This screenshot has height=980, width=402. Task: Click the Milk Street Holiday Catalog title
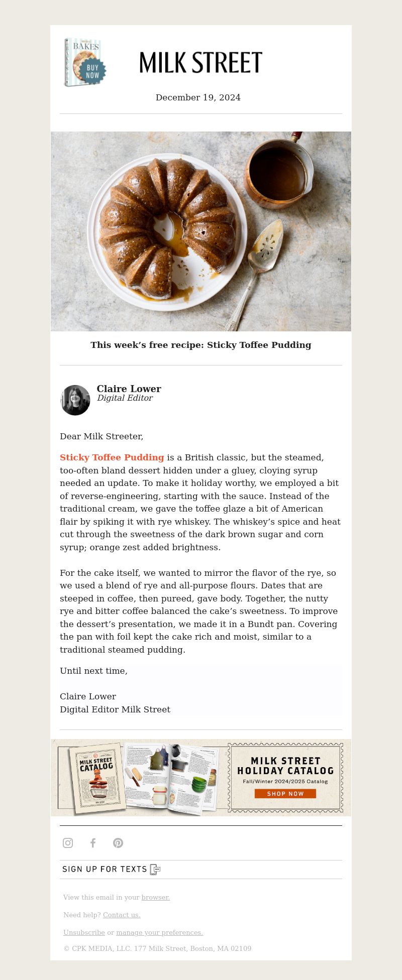pos(285,766)
